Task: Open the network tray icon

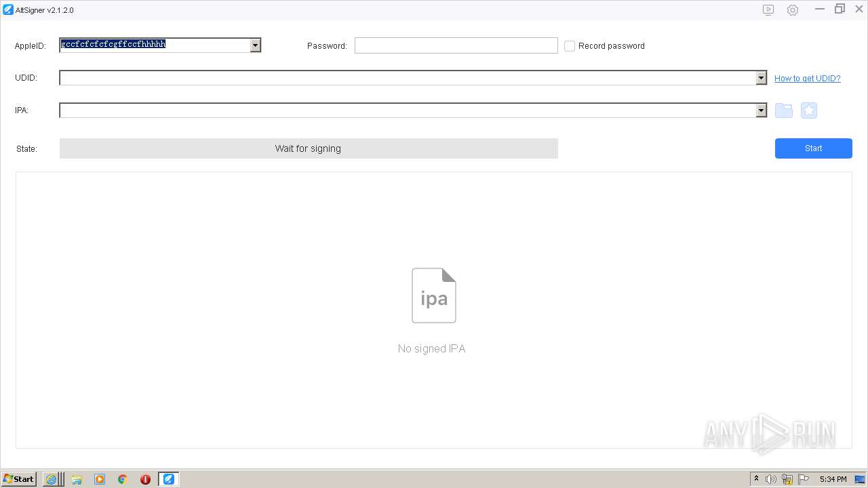Action: coord(787,479)
